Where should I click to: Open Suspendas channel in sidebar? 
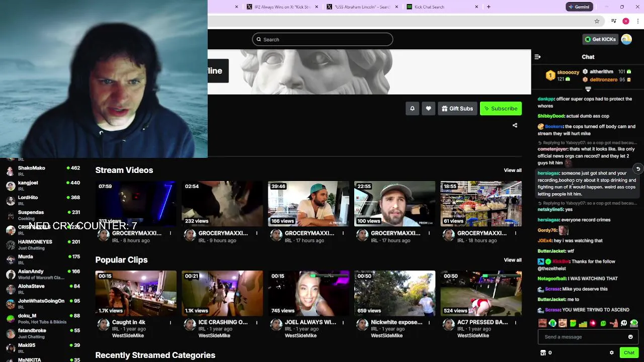[x=43, y=215]
